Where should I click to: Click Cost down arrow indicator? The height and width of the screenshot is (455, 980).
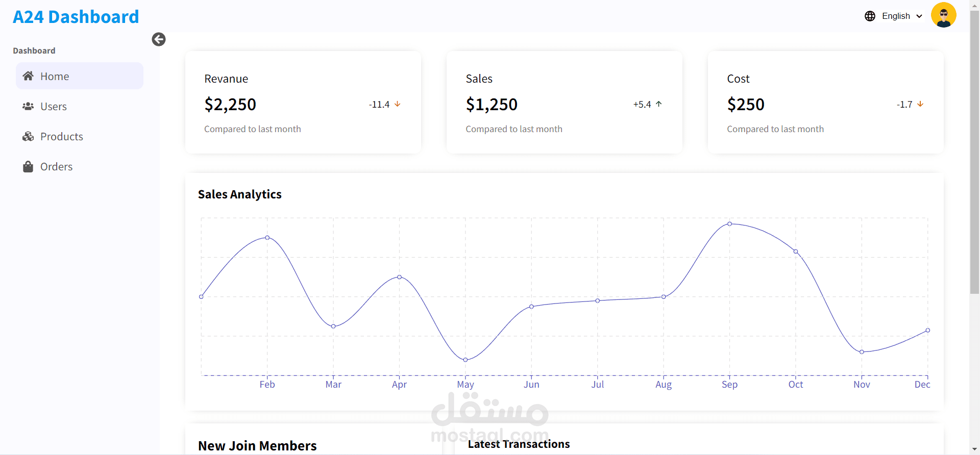920,104
